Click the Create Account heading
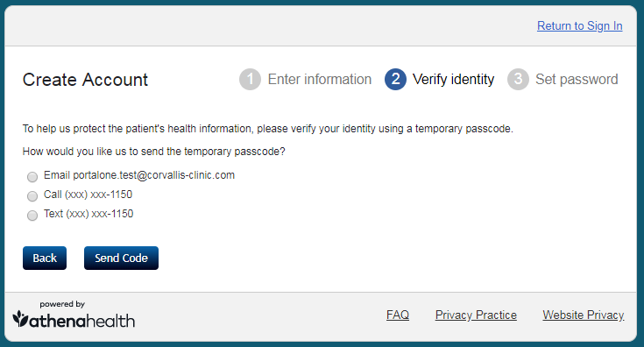The height and width of the screenshot is (347, 644). point(85,80)
